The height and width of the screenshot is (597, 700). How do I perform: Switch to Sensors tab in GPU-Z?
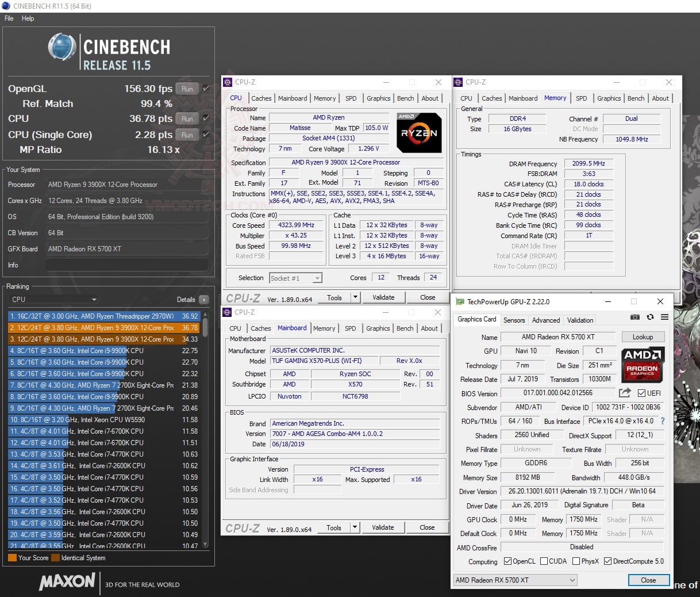(514, 320)
